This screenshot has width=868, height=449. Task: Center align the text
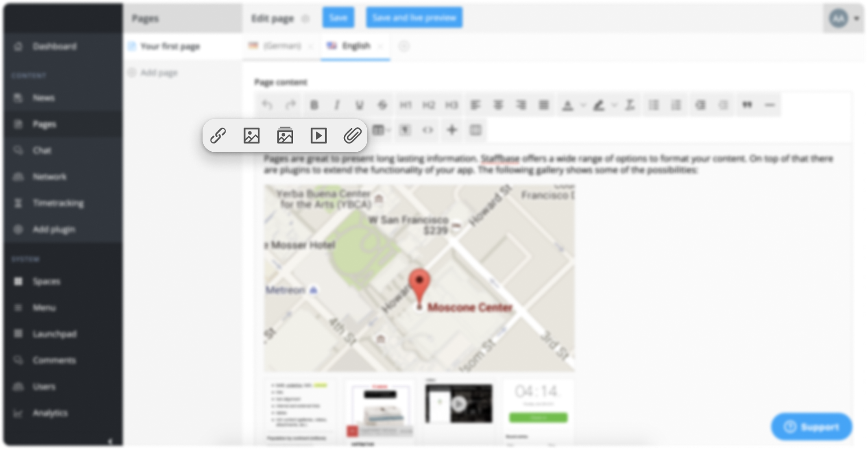(x=498, y=105)
